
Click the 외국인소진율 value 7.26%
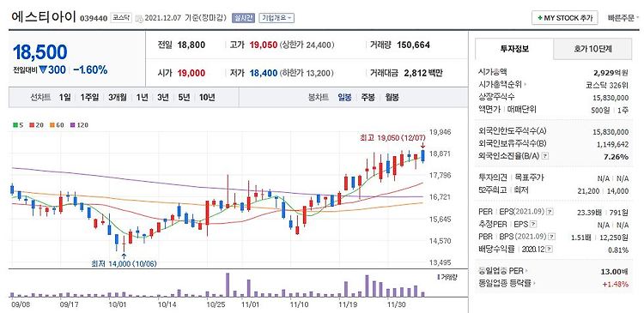(x=617, y=157)
